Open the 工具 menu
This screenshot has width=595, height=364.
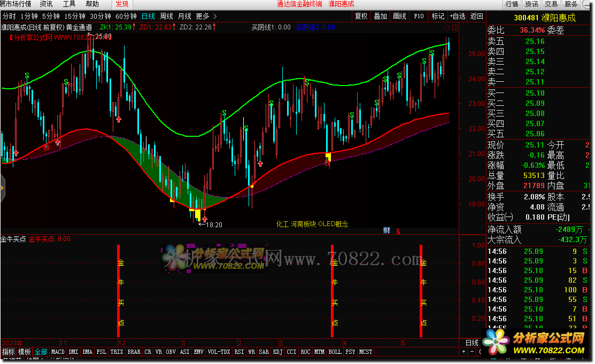click(x=69, y=4)
